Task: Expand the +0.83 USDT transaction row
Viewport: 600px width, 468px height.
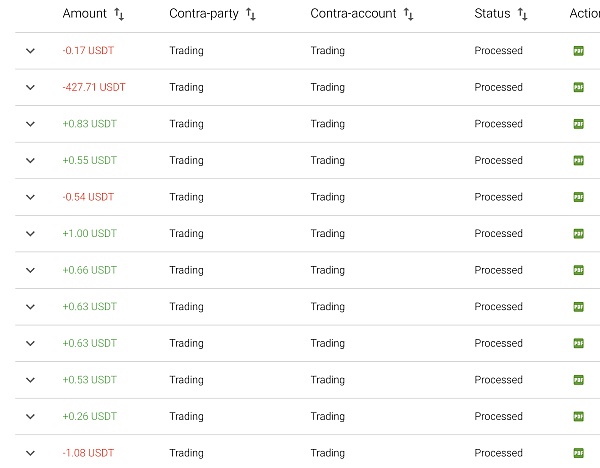Action: tap(30, 124)
